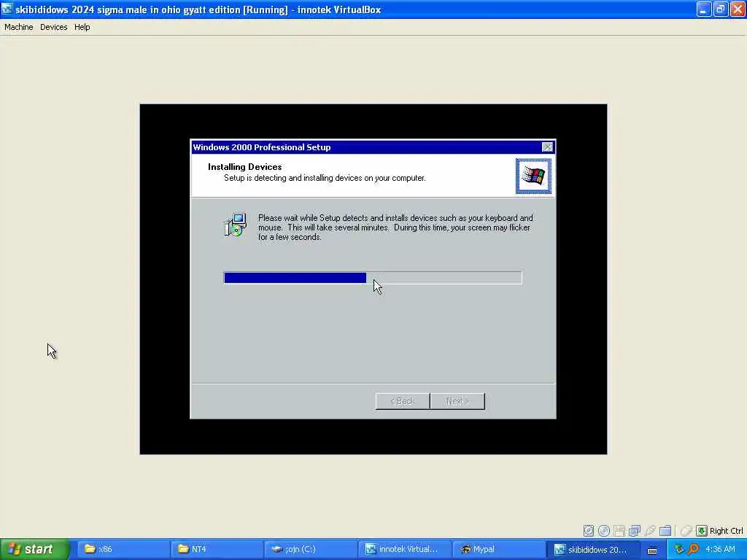Open the Help menu
Viewport: 747px width, 560px height.
pos(82,27)
